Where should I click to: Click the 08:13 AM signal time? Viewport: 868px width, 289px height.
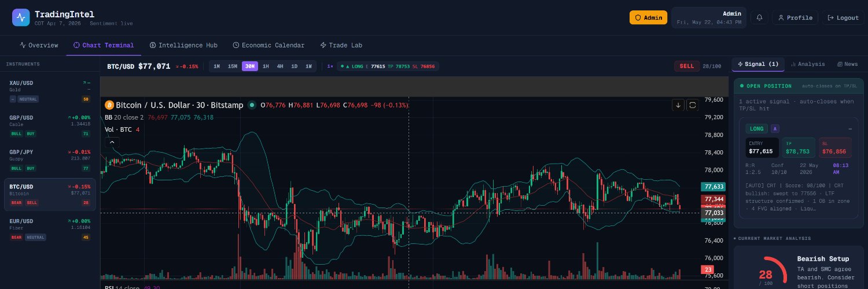coord(840,168)
